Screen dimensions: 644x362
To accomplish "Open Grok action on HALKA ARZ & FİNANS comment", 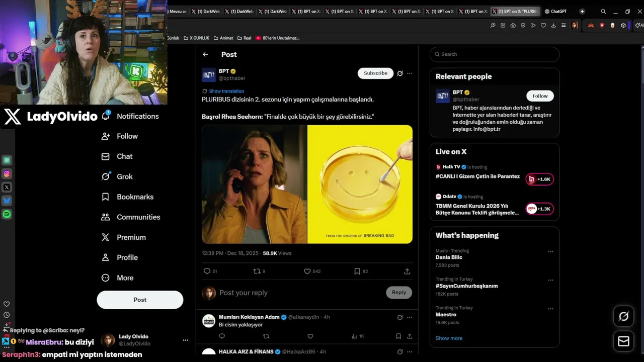I will coord(400,351).
